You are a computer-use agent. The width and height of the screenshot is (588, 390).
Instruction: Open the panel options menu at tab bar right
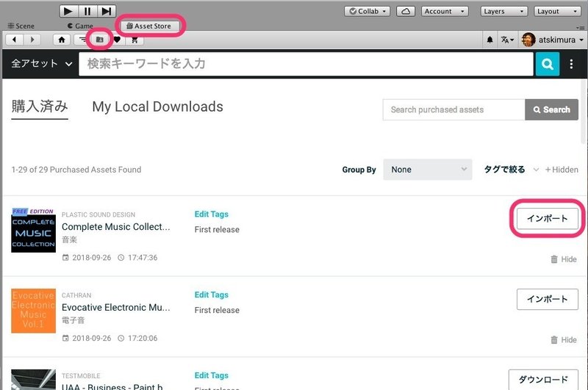pos(581,27)
